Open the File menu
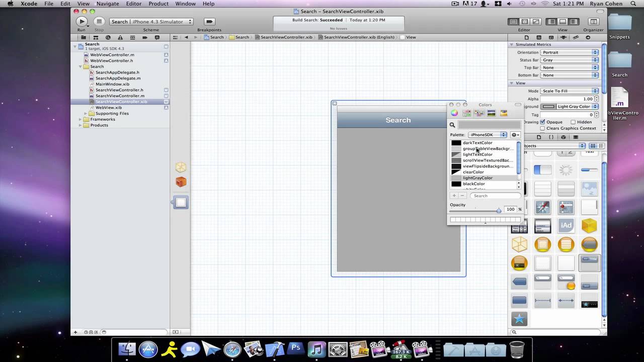The width and height of the screenshot is (644, 362). (49, 4)
